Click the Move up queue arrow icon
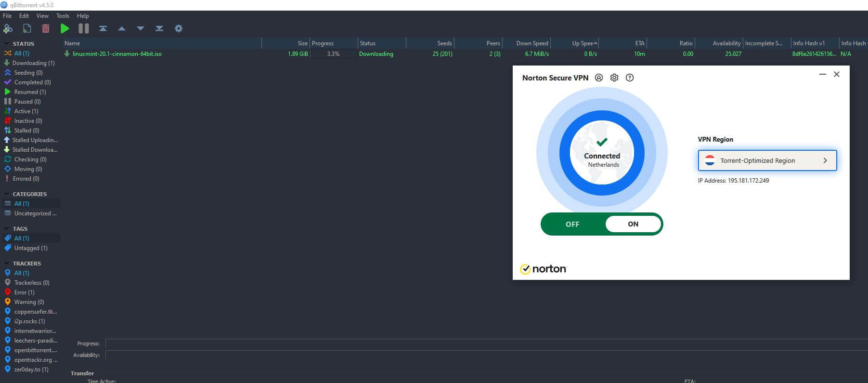This screenshot has height=383, width=868. coord(122,29)
